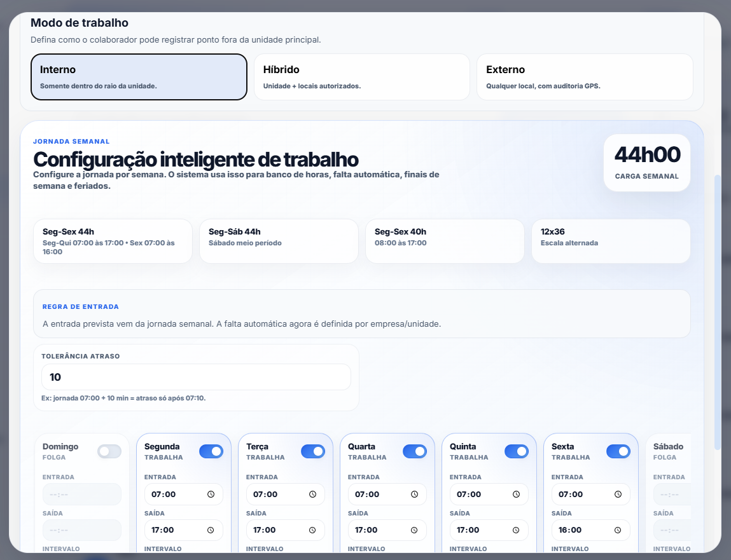Apply the Seg-Sex 40h preset
Screen dimensions: 731x560
point(445,242)
